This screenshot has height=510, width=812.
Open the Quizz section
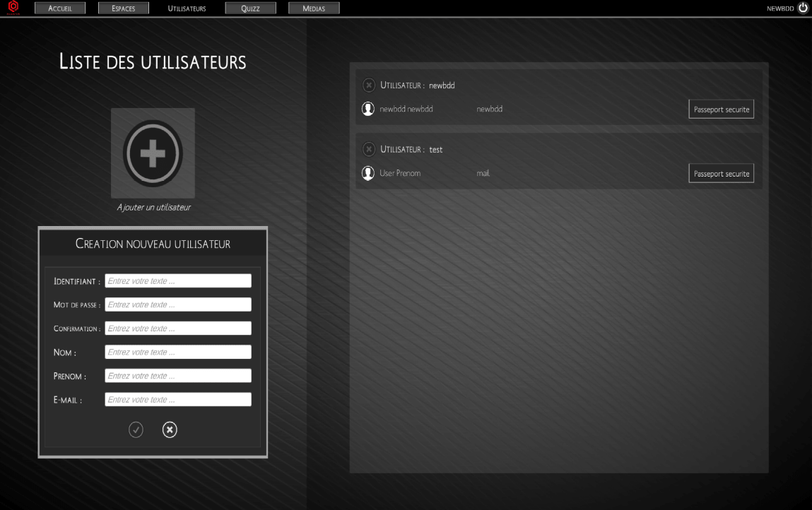click(250, 8)
